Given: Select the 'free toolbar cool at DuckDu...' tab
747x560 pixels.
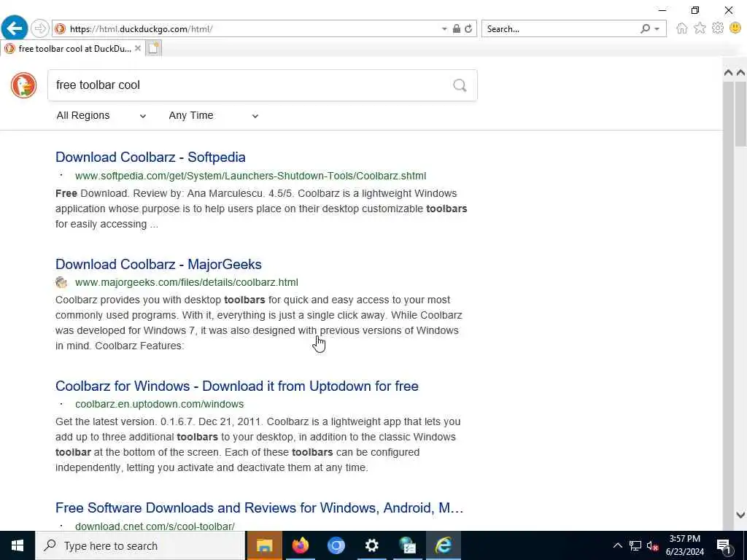Looking at the screenshot, I should (73, 49).
